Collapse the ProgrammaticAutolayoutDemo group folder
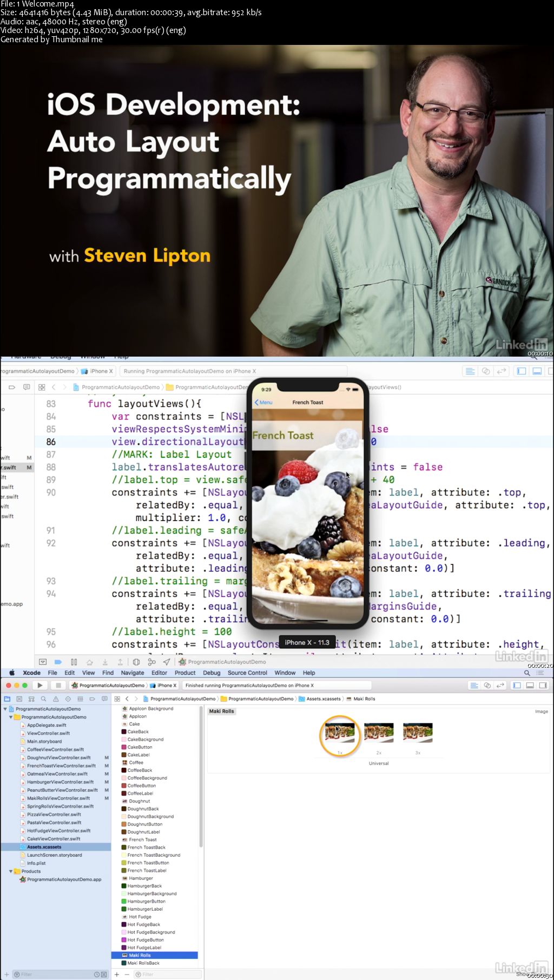 11,717
